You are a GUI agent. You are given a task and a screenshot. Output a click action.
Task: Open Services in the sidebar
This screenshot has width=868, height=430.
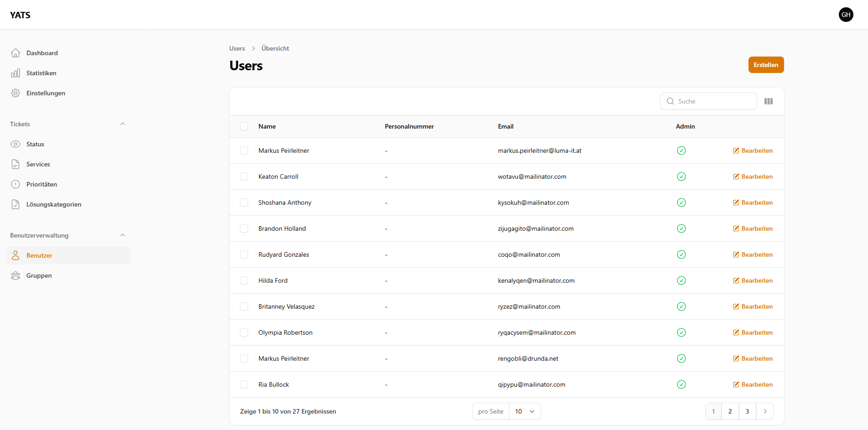(38, 164)
